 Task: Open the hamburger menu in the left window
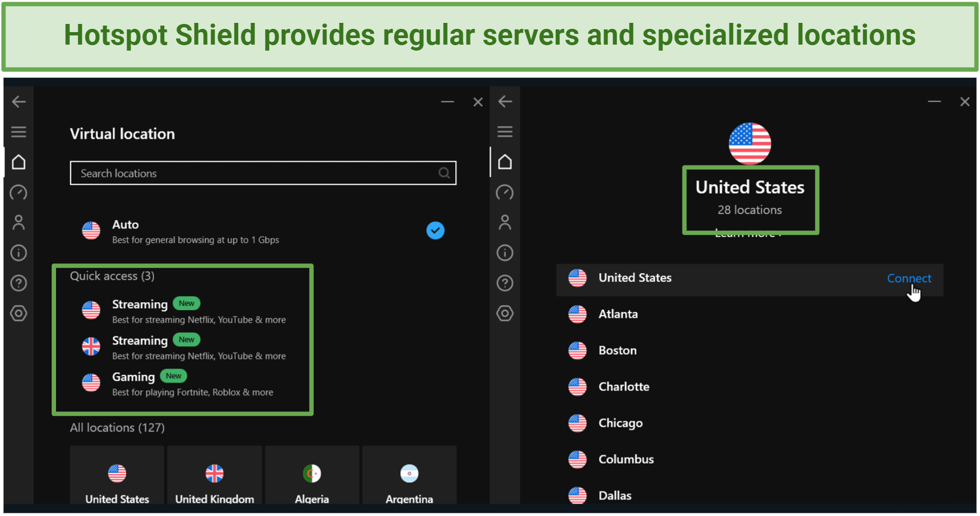[19, 132]
